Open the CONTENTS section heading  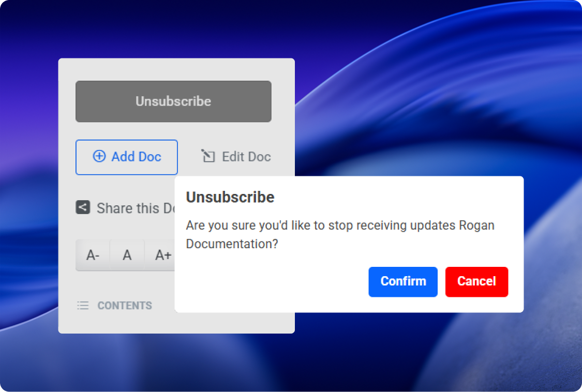point(125,306)
